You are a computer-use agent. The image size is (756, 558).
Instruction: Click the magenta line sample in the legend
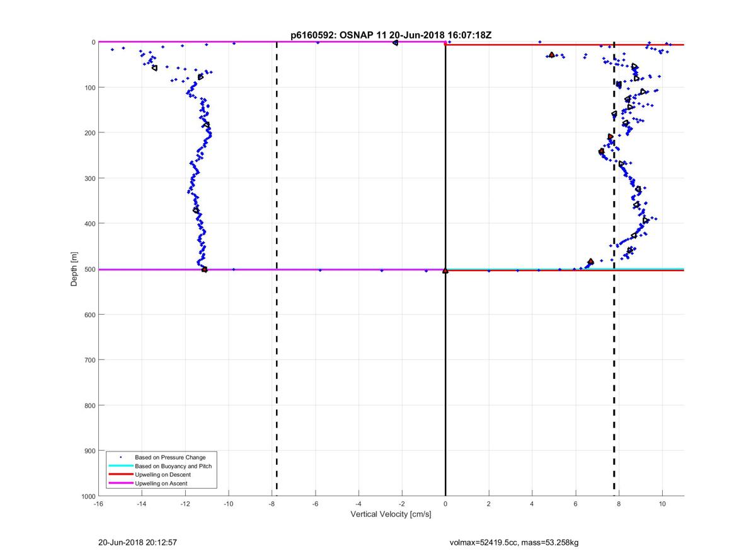120,484
